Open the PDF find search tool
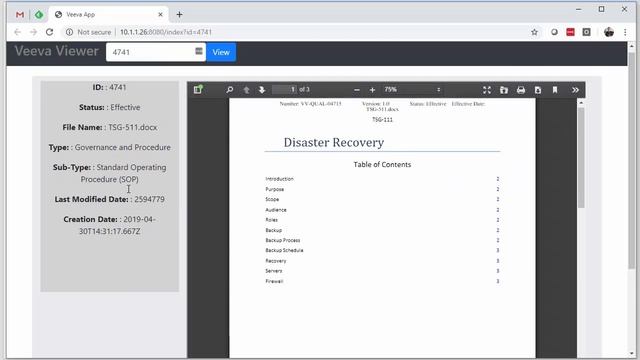 pos(230,89)
